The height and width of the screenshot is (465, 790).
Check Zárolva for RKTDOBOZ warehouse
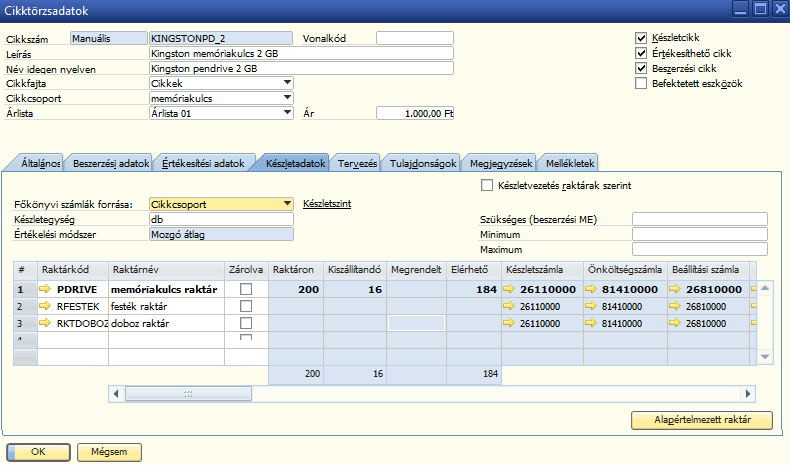[246, 323]
